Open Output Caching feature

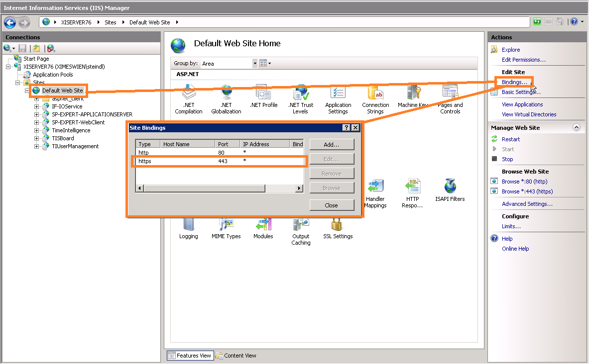[301, 232]
